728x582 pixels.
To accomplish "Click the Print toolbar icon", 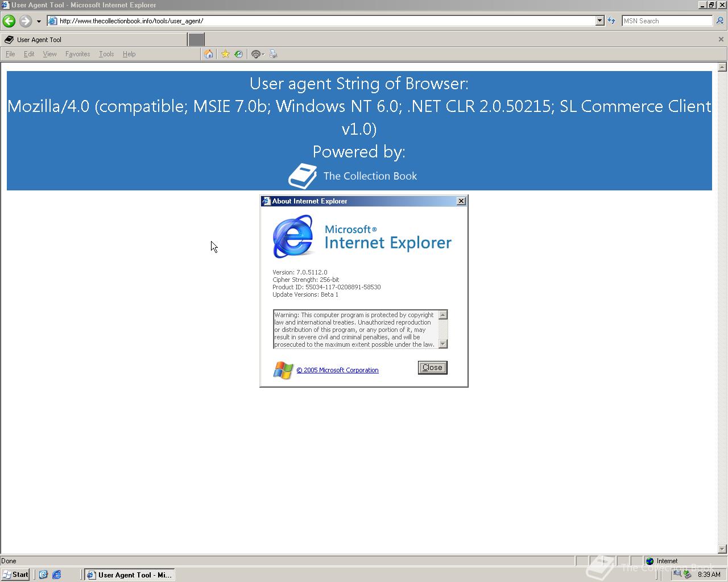I will point(273,54).
